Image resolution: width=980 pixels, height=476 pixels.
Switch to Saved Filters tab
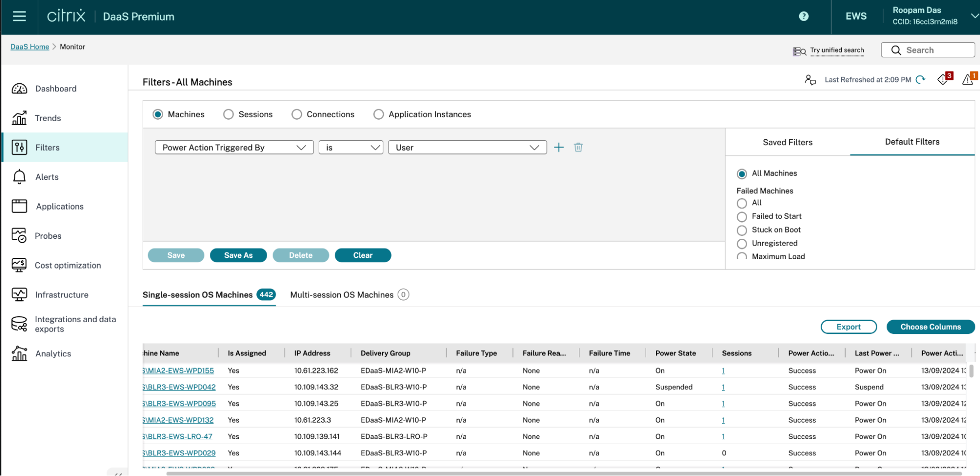(787, 142)
